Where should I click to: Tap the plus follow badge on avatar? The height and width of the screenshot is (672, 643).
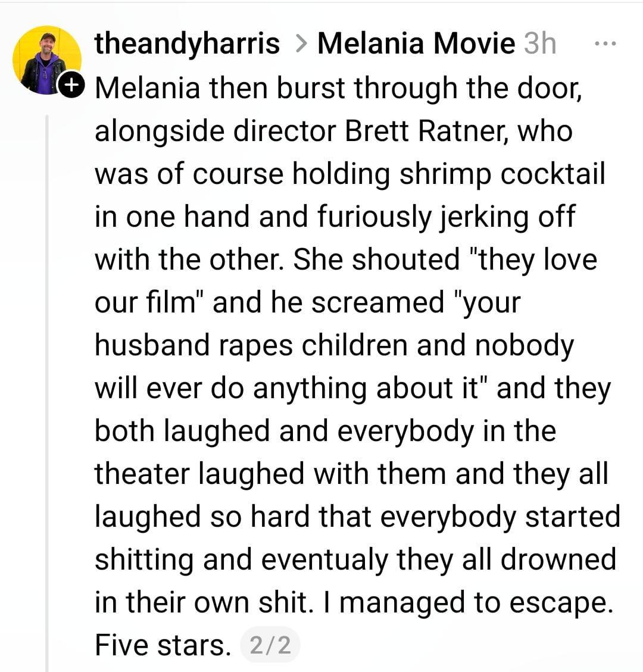[71, 85]
